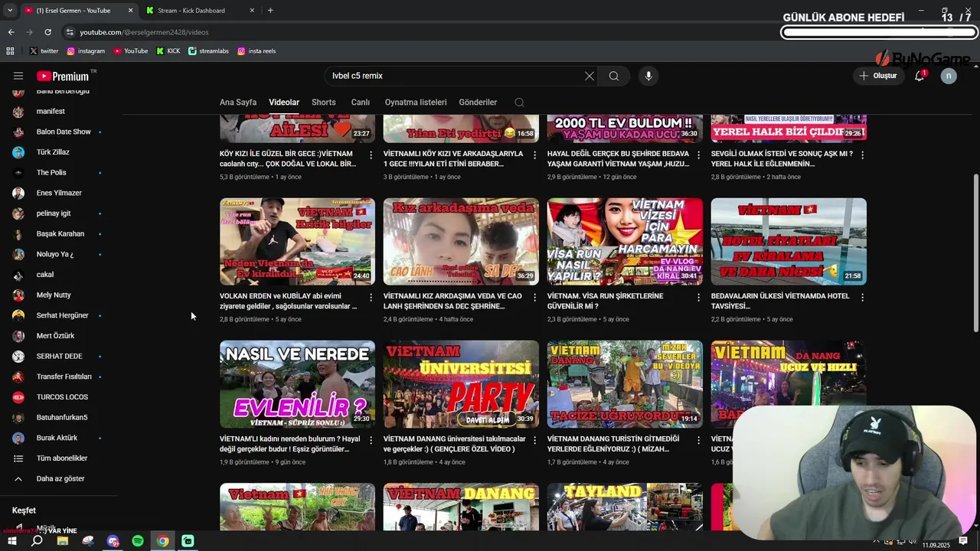
Task: Open the YouTube hamburger guide menu
Action: 18,76
